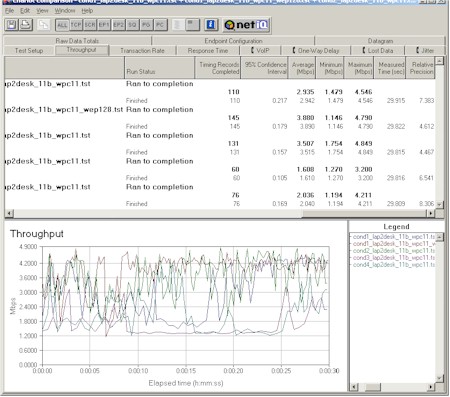450x397 pixels.
Task: Click the Maximum (Mbps) column header
Action: click(x=359, y=68)
